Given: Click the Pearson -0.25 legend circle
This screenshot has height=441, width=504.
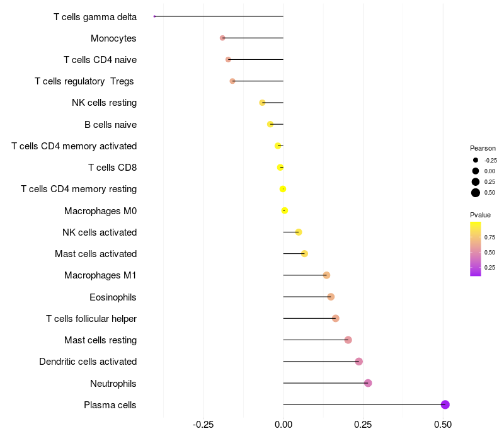Looking at the screenshot, I should (x=476, y=160).
